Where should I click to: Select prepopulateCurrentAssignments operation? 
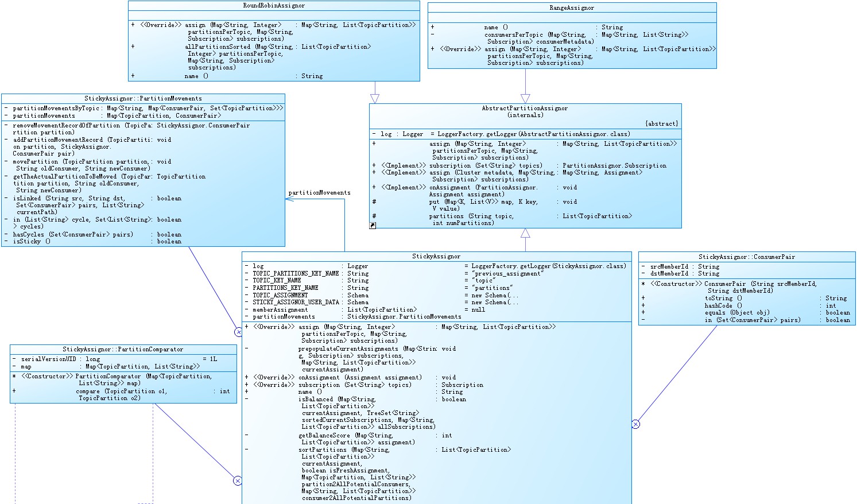[350, 359]
